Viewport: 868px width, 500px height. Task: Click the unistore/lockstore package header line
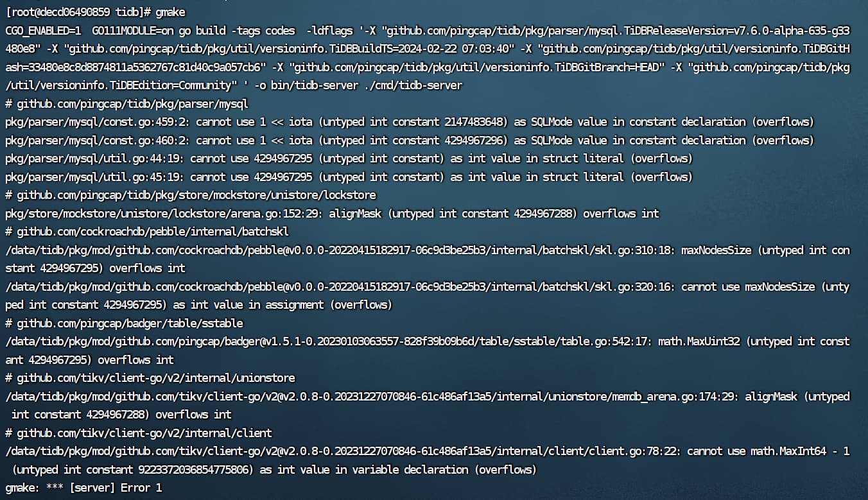(x=191, y=195)
